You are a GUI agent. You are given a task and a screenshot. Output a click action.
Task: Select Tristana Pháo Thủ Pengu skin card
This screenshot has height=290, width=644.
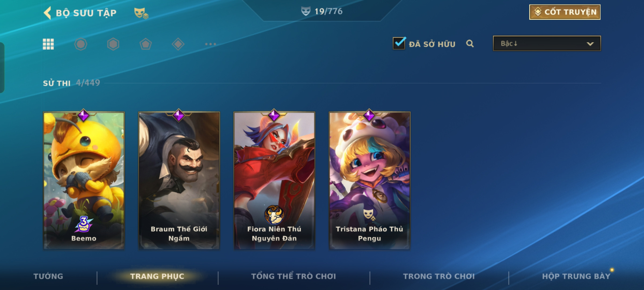[x=369, y=180]
